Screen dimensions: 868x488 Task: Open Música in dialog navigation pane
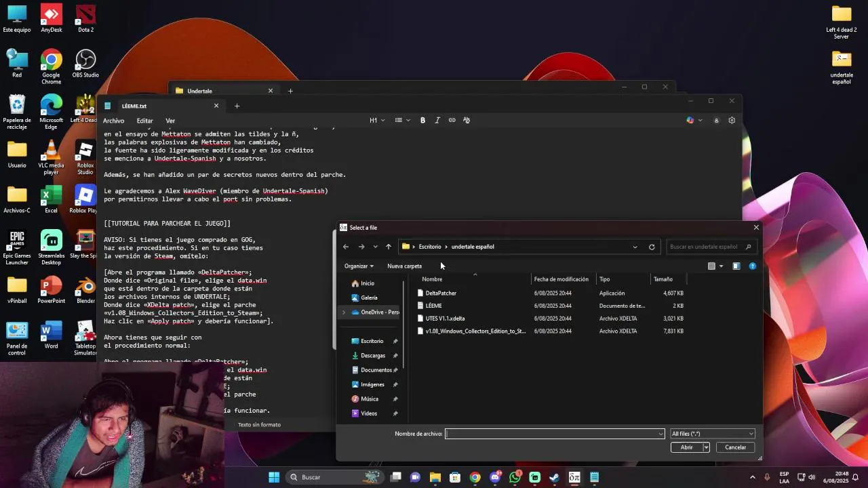(370, 399)
